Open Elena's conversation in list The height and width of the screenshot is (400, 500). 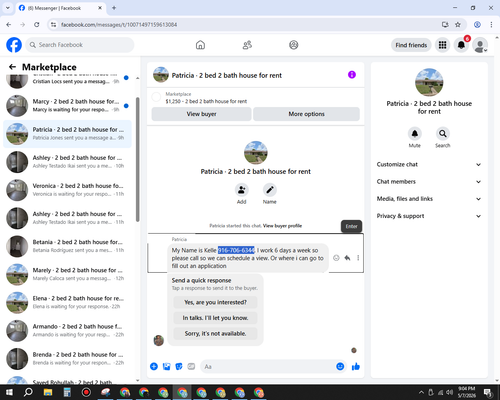pyautogui.click(x=67, y=303)
